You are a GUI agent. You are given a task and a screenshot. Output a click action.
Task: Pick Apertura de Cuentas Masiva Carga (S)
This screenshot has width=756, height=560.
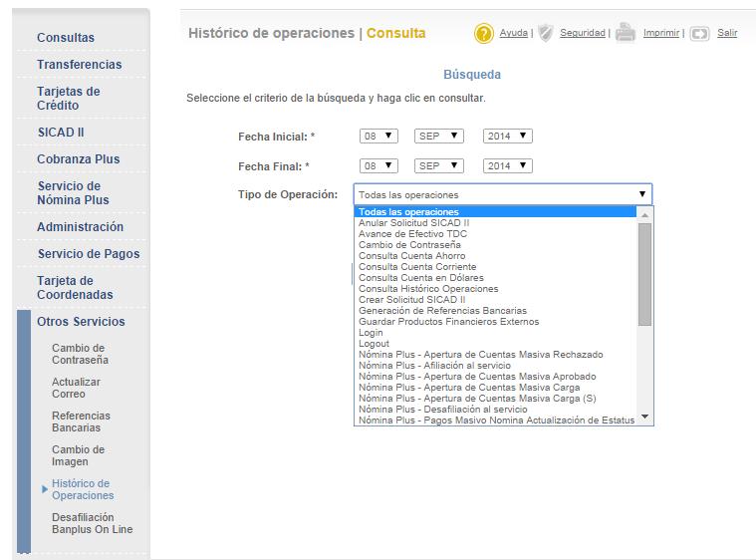pyautogui.click(x=495, y=399)
